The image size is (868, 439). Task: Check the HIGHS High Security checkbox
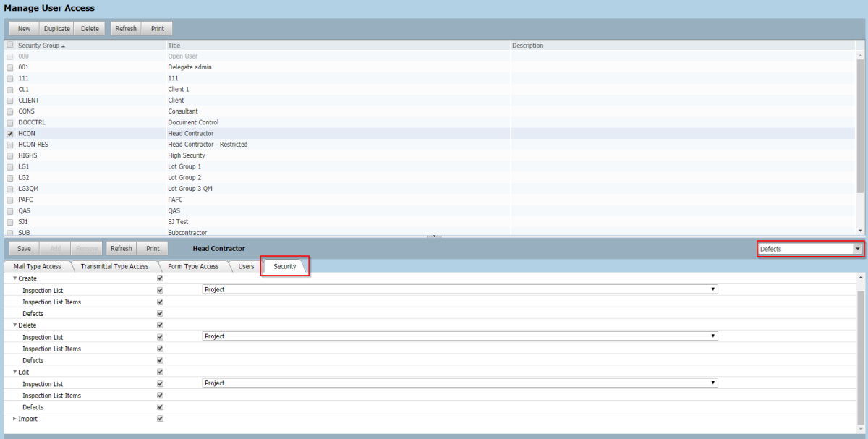[x=10, y=155]
